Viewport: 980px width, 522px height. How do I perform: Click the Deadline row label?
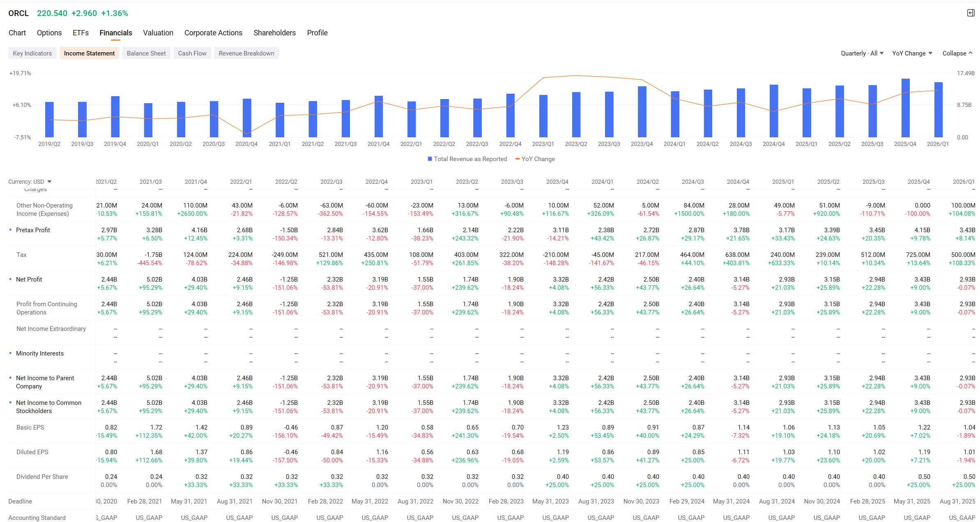click(x=20, y=501)
